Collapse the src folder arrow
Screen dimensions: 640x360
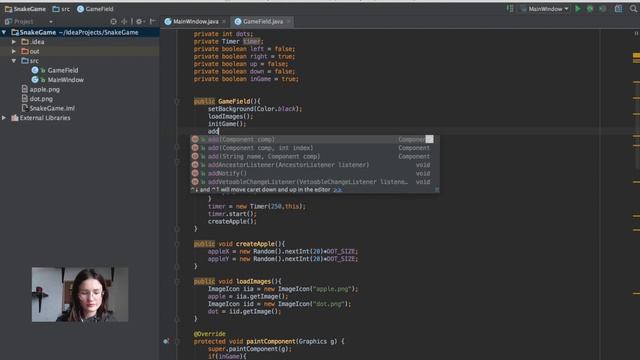(x=14, y=61)
